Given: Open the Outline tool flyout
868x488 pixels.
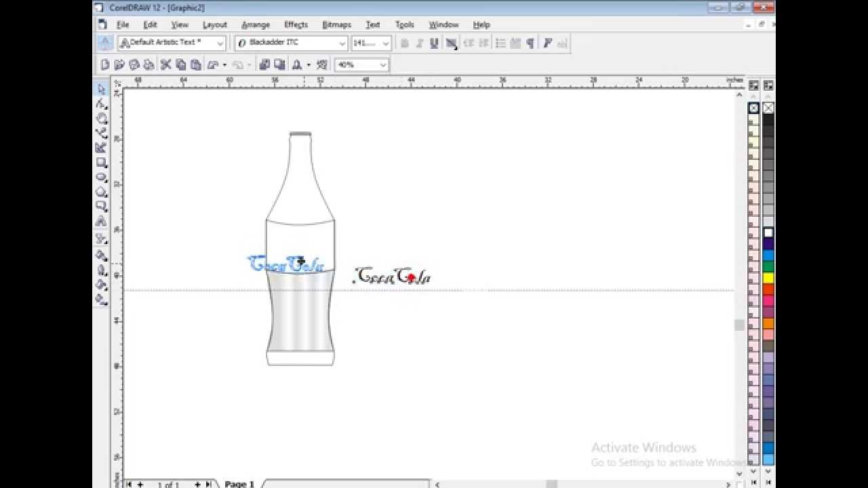Looking at the screenshot, I should (102, 270).
